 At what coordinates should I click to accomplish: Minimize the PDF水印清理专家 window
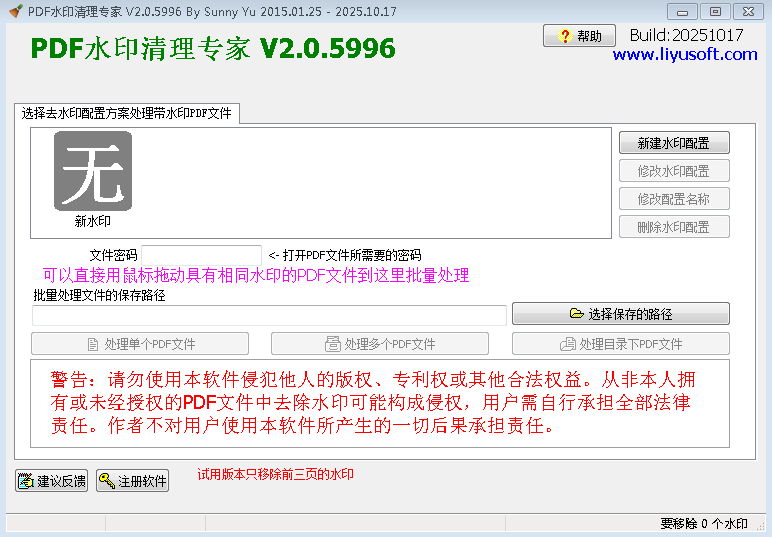point(683,11)
